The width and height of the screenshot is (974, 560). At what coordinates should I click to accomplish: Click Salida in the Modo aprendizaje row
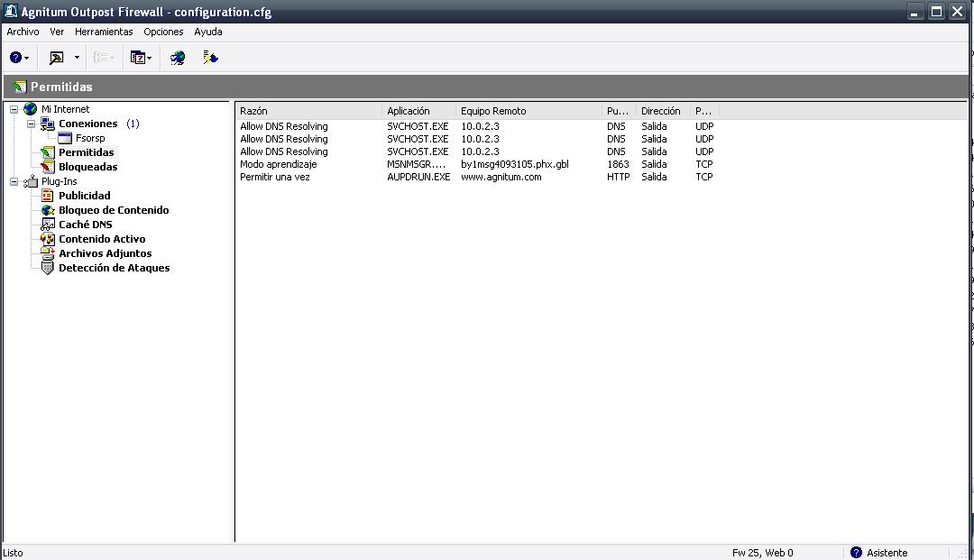[654, 164]
